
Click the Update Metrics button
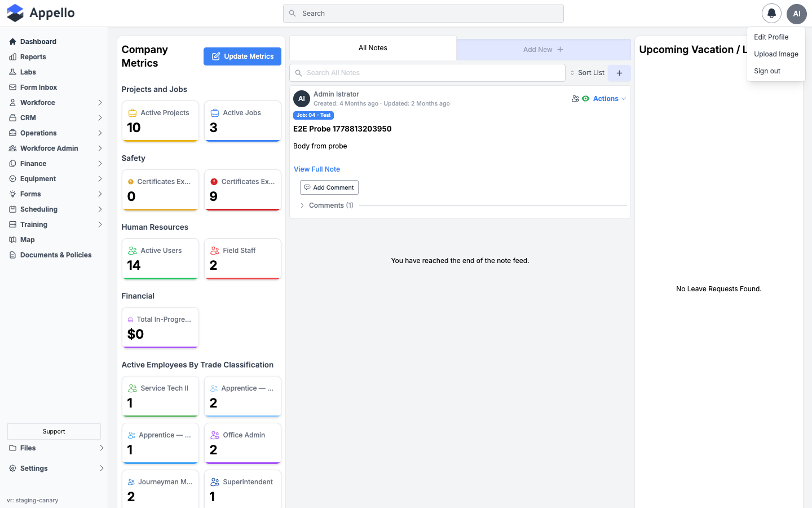click(242, 56)
